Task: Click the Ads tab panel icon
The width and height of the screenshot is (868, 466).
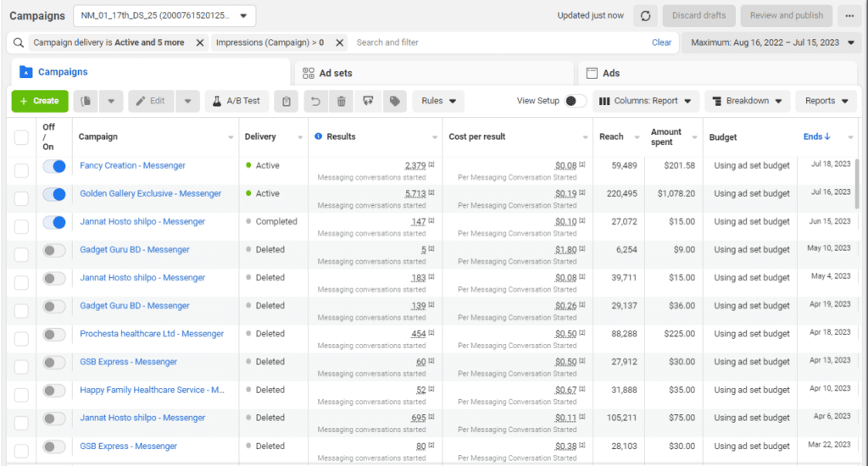Action: click(592, 73)
